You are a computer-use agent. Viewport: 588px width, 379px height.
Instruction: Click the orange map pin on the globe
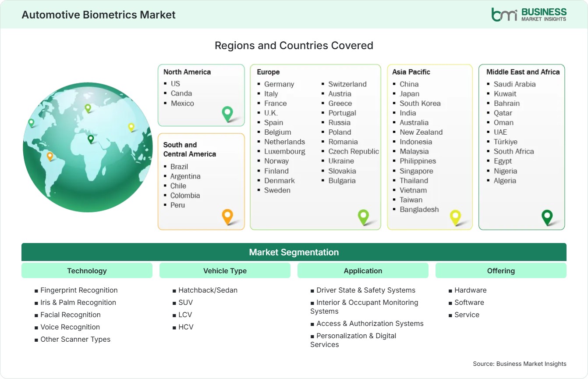[x=50, y=156]
